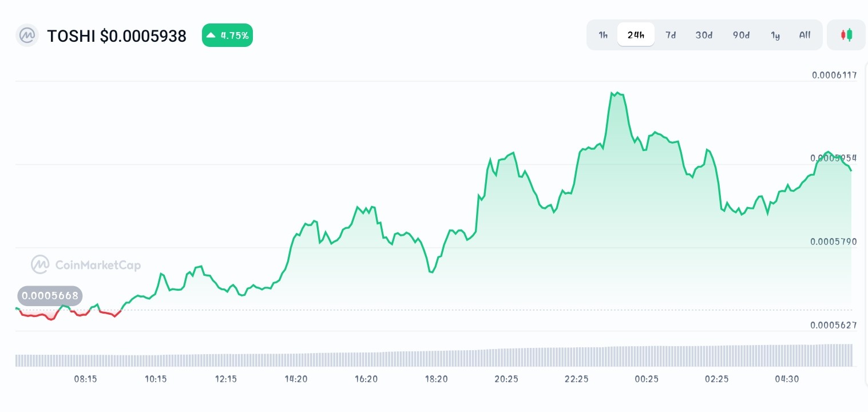Click the 08:15 timestamp on the x-axis
Screen dimensions: 868x412
click(85, 379)
